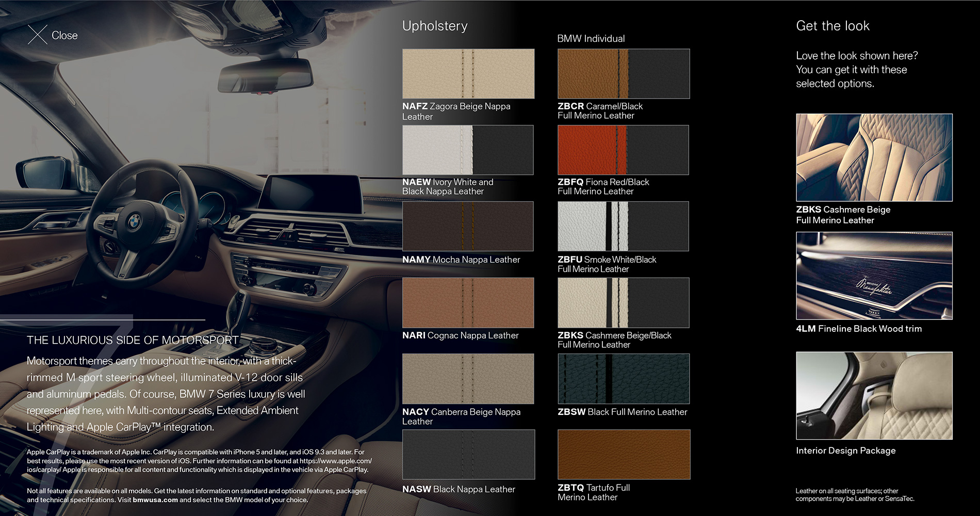Image resolution: width=980 pixels, height=516 pixels.
Task: Click the ZBKS Cashmere Beige Full Merino caption
Action: pos(843,215)
